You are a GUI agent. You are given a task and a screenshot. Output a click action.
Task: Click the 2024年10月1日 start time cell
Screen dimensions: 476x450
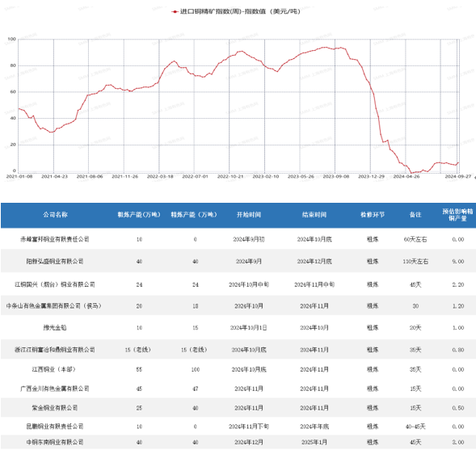249,328
